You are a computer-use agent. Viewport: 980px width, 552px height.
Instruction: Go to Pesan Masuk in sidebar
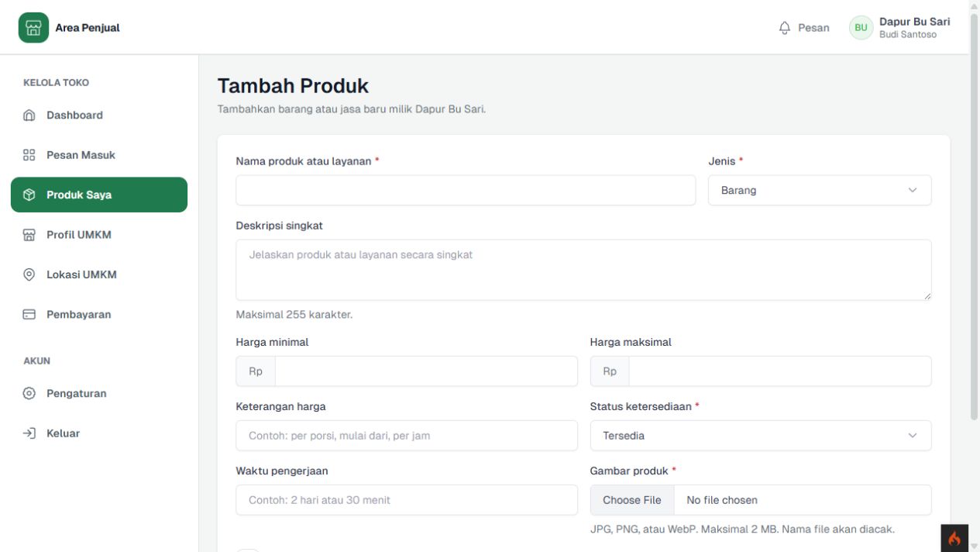[x=99, y=155]
